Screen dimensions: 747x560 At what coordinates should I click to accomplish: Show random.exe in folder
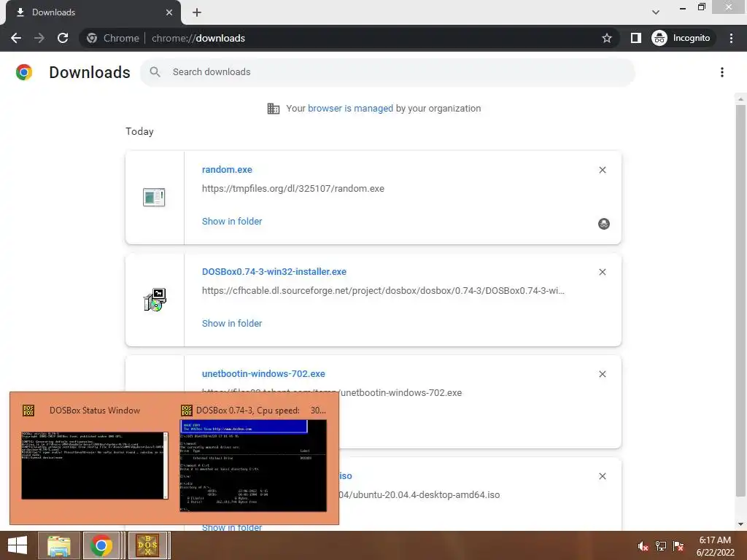coord(232,222)
